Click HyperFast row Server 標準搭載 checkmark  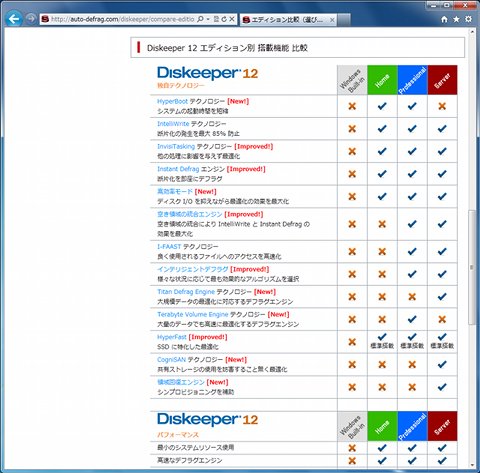[442, 337]
